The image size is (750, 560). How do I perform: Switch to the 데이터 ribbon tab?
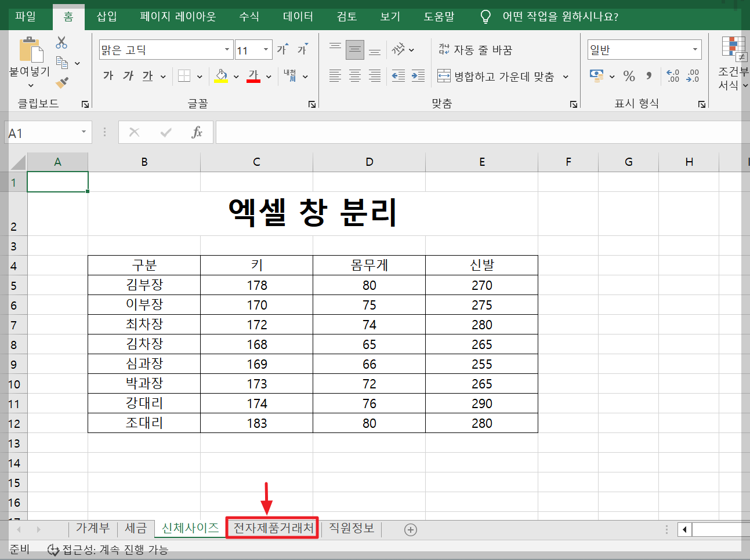click(x=297, y=16)
